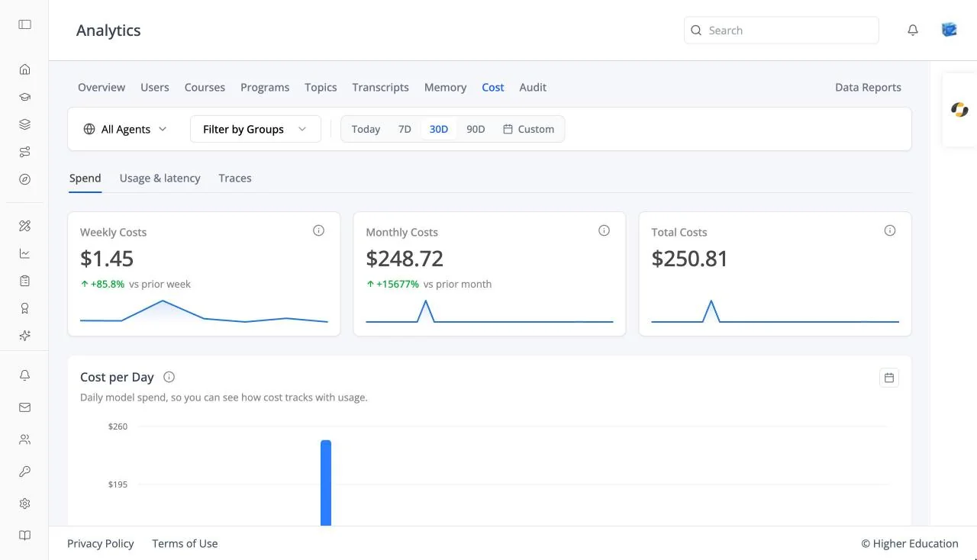Open the workflow path icon in sidebar
The height and width of the screenshot is (560, 977).
24,152
